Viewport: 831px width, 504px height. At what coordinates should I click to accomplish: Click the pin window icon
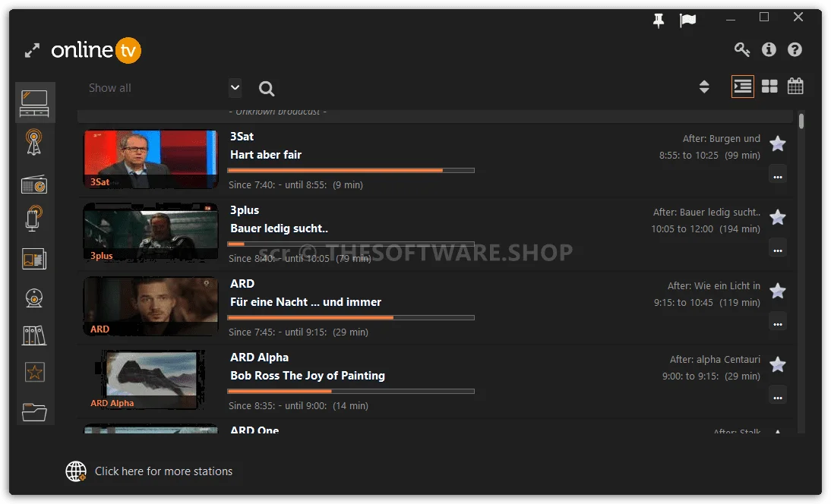click(x=659, y=20)
